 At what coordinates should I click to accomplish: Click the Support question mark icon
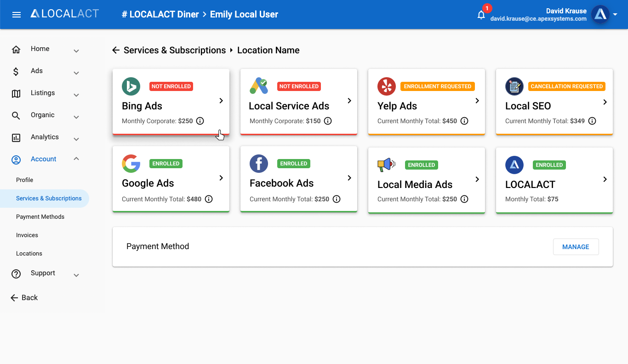16,273
